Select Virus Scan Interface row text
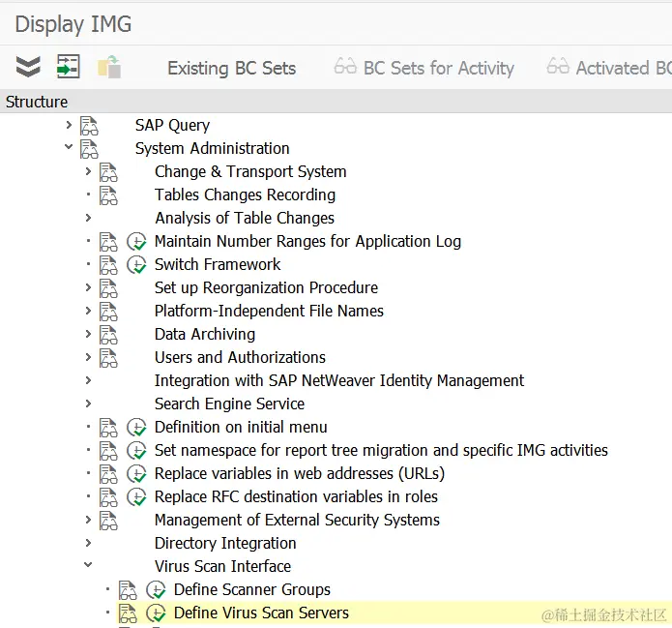 coord(222,566)
